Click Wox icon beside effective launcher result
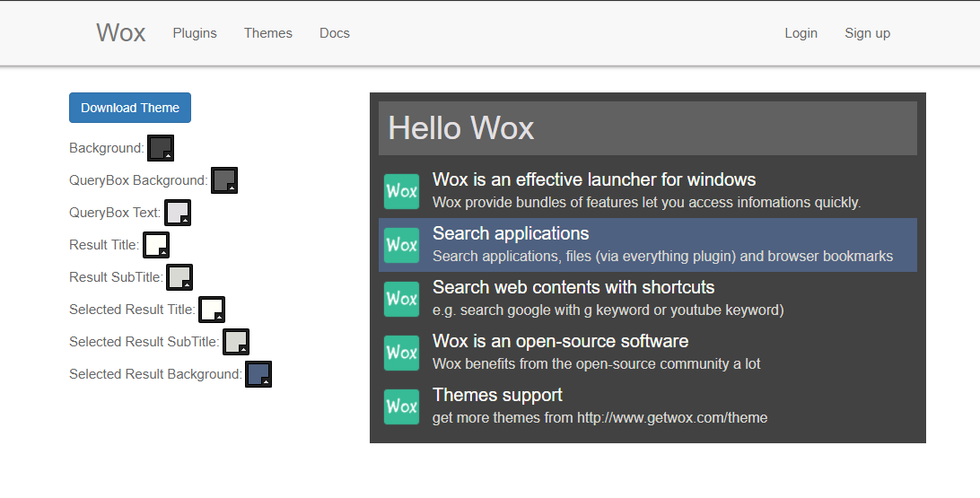The width and height of the screenshot is (980, 498). 401,191
